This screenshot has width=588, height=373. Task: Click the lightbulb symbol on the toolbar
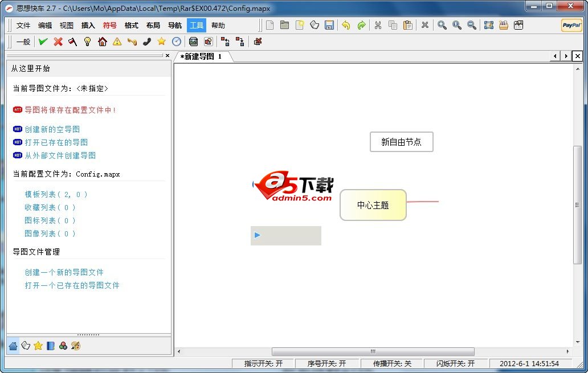click(x=87, y=42)
